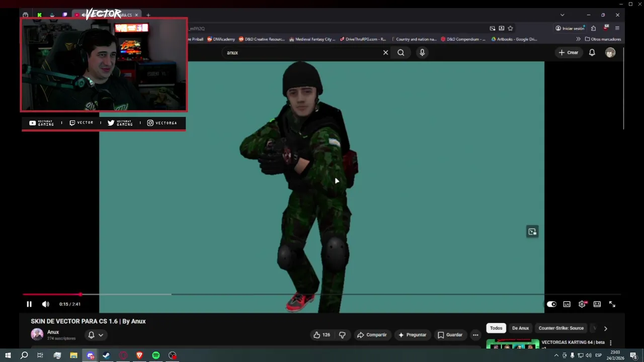Open VECTORGAS KARTING 64 video options menu
This screenshot has height=362, width=644.
[x=611, y=343]
